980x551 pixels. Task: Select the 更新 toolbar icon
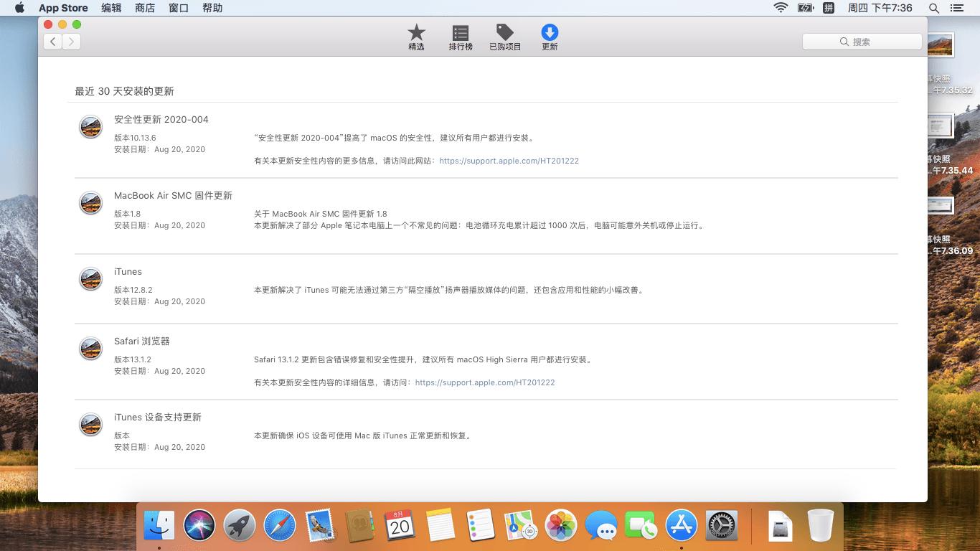point(550,37)
